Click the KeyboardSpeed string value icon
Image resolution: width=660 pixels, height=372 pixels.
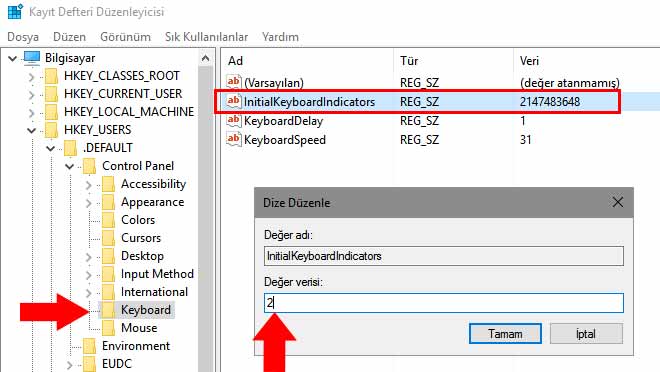pos(234,139)
